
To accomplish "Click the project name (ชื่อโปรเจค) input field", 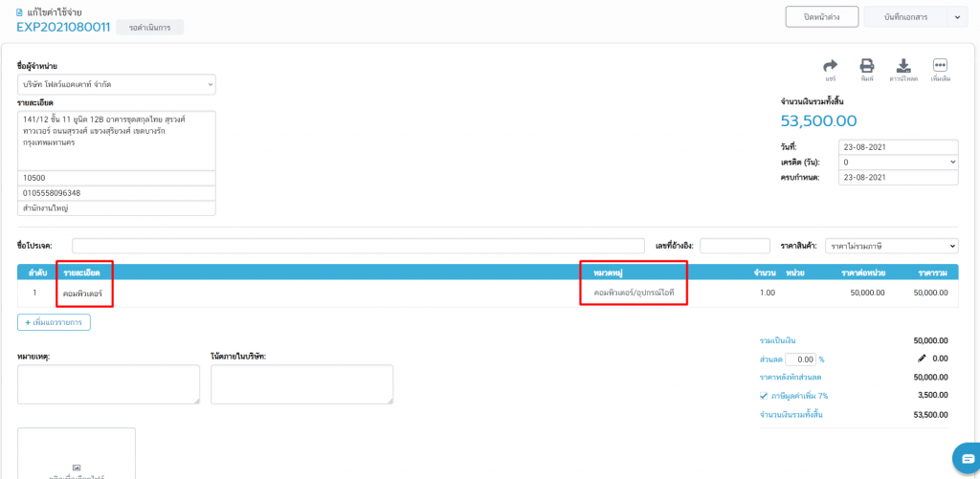I will coord(358,246).
